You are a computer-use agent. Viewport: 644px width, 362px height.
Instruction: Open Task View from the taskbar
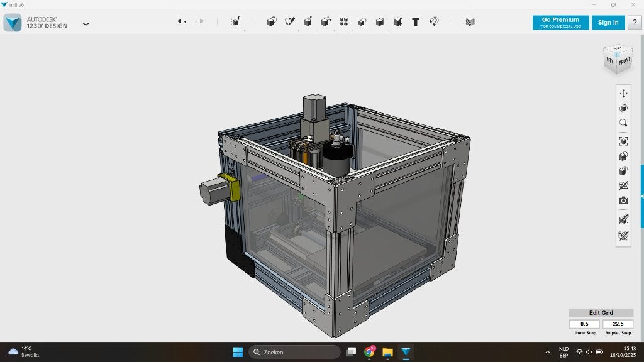[351, 352]
